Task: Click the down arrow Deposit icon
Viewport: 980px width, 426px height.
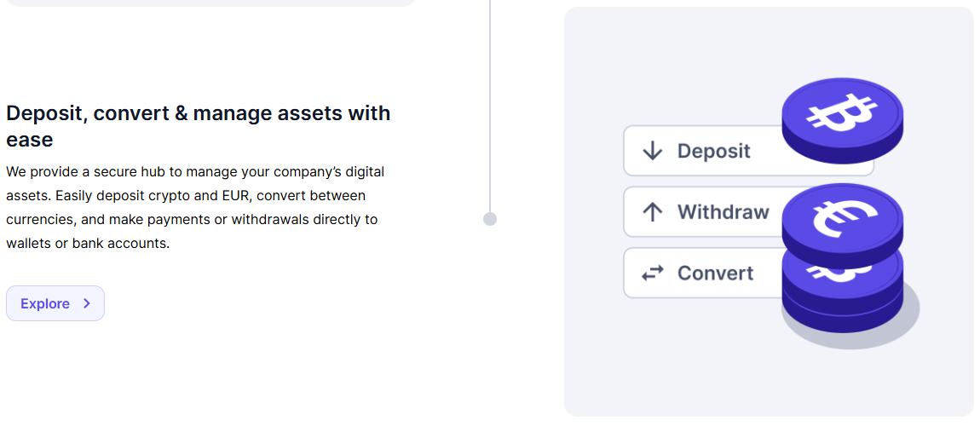Action: pyautogui.click(x=652, y=151)
